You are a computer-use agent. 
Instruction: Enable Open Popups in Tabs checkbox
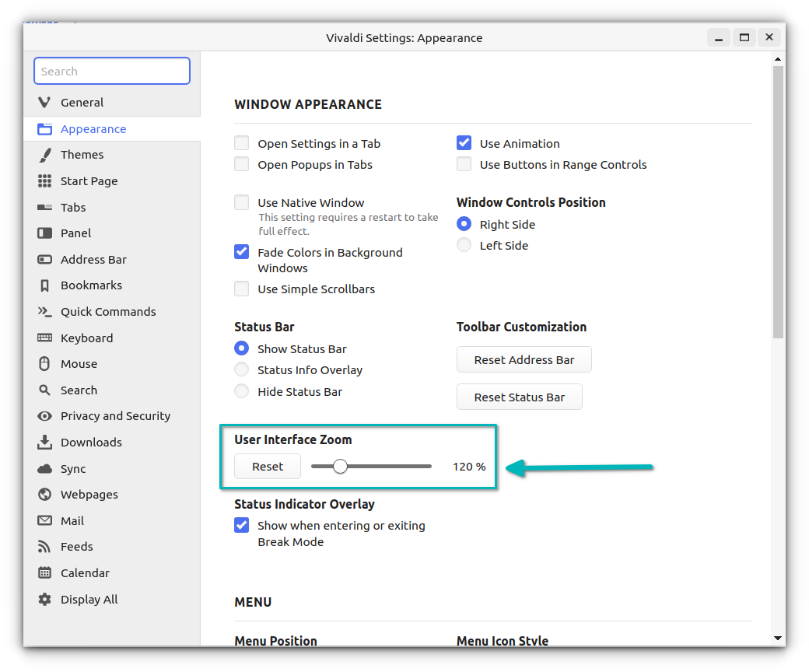point(241,164)
